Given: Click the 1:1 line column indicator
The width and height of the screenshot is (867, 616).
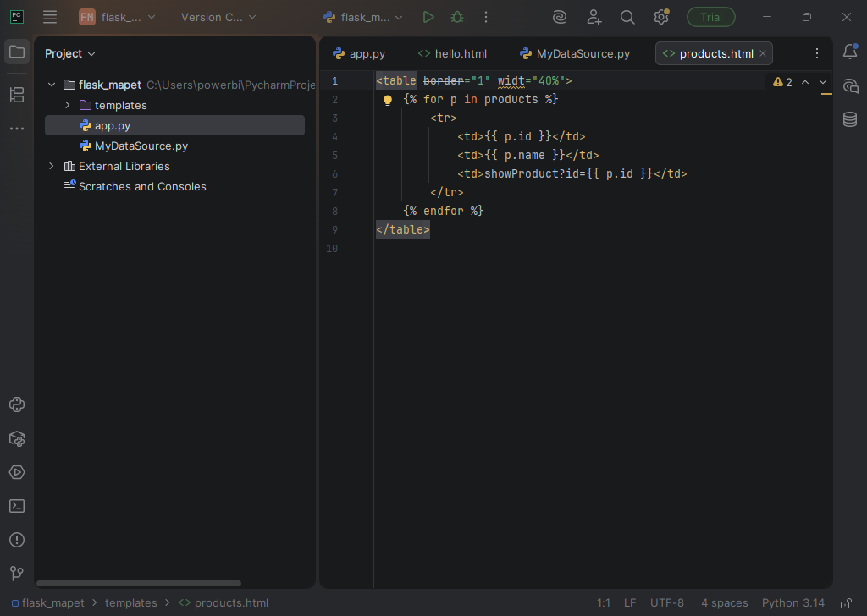Looking at the screenshot, I should (603, 603).
